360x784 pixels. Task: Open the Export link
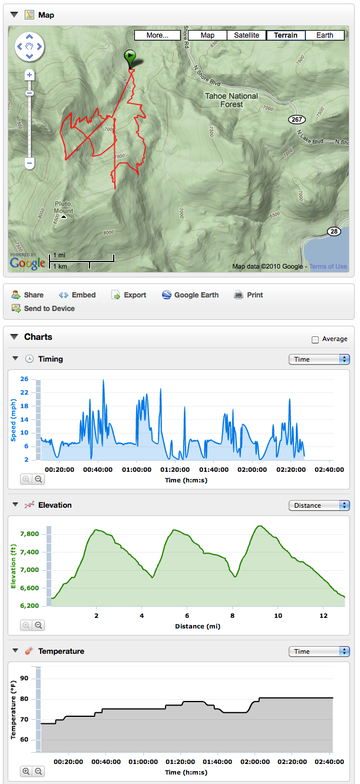pos(135,295)
